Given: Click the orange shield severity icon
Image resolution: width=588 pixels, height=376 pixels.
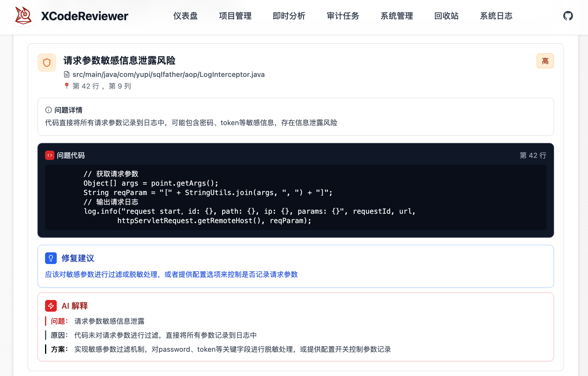Looking at the screenshot, I should pos(47,62).
